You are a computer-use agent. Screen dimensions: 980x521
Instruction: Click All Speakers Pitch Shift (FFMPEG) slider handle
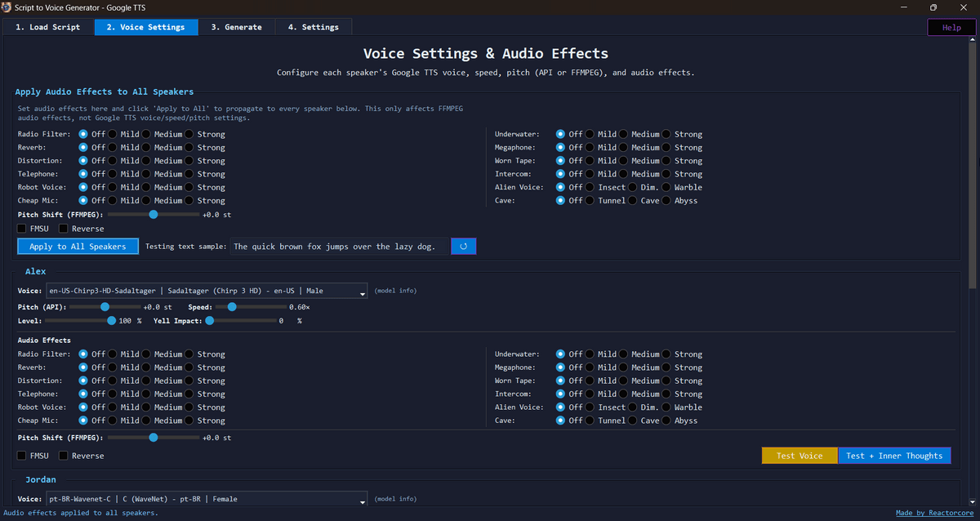153,214
